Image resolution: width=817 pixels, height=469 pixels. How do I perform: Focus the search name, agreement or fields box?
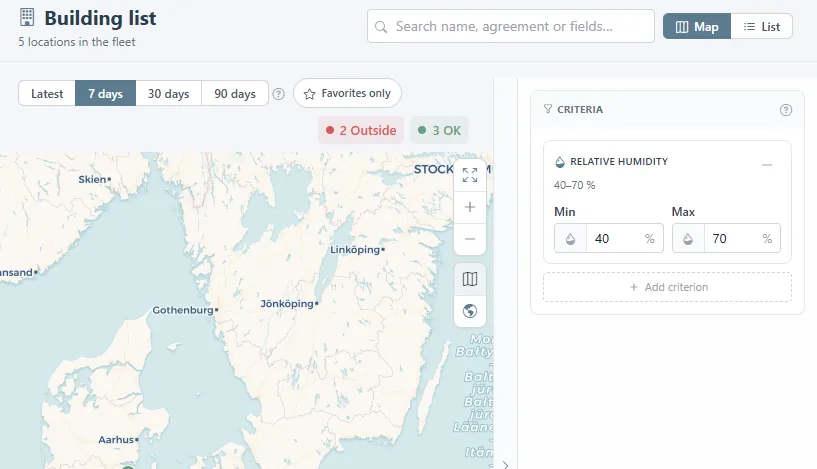(511, 26)
